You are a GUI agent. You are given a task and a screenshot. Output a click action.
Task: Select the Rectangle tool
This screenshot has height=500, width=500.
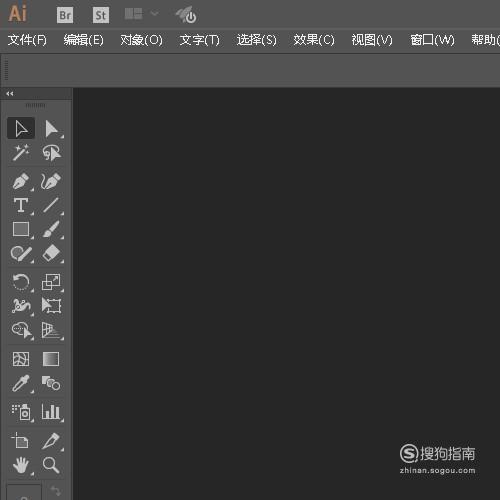[x=21, y=229]
